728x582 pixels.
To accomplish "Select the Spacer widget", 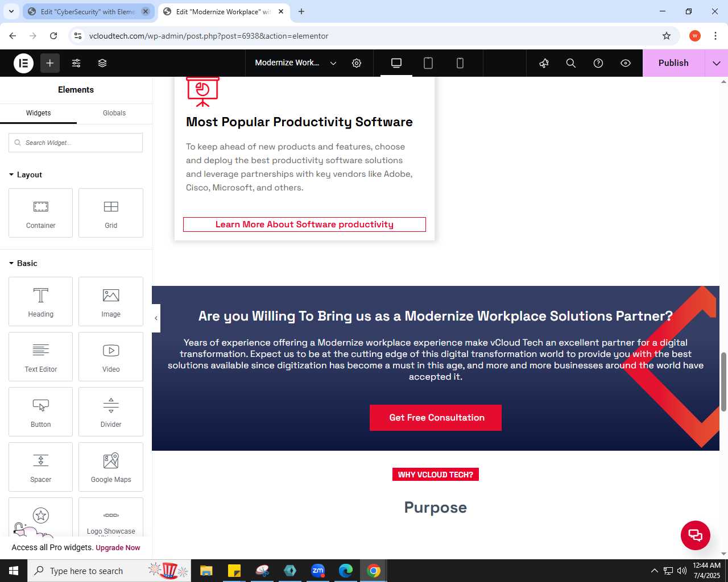I will click(x=41, y=467).
